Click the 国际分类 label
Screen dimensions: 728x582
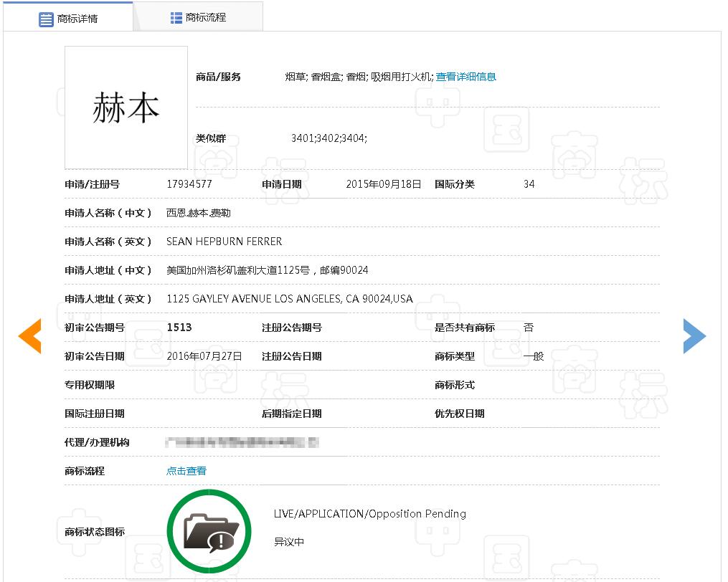click(x=455, y=184)
